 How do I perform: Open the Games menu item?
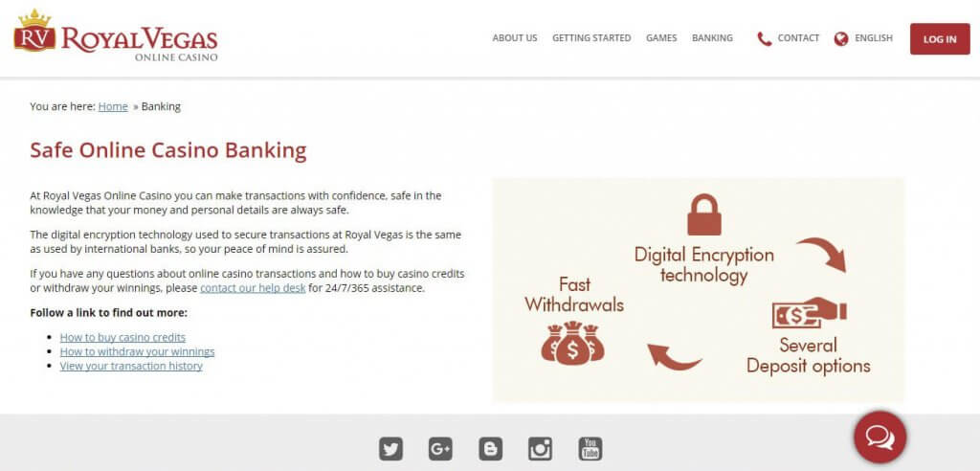(661, 38)
